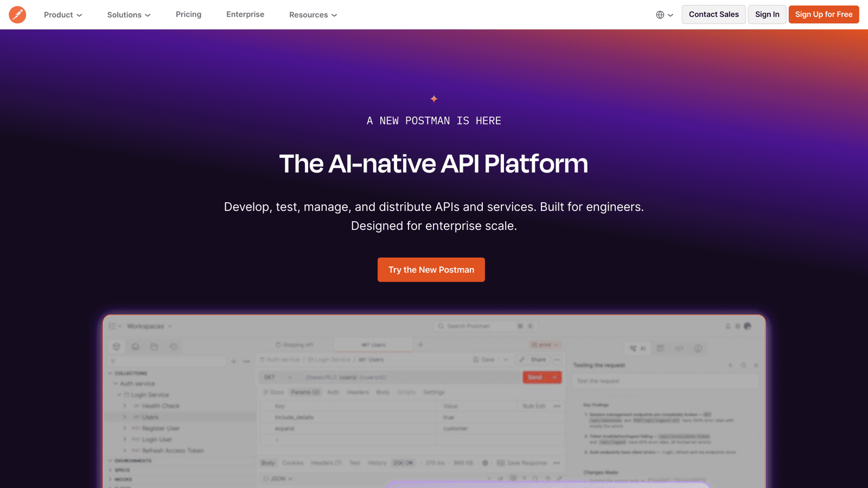868x488 pixels.
Task: Click the Sign In button
Action: click(767, 15)
